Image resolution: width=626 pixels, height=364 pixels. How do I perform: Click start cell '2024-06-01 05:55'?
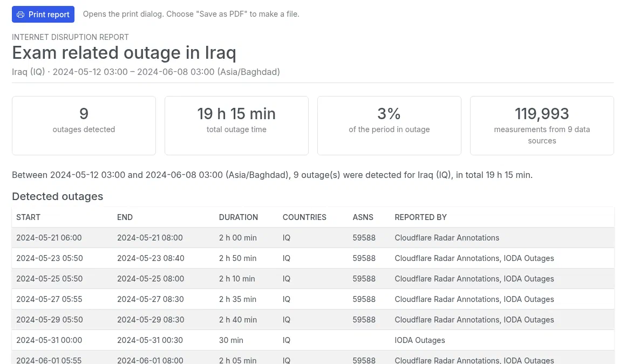[49, 360]
